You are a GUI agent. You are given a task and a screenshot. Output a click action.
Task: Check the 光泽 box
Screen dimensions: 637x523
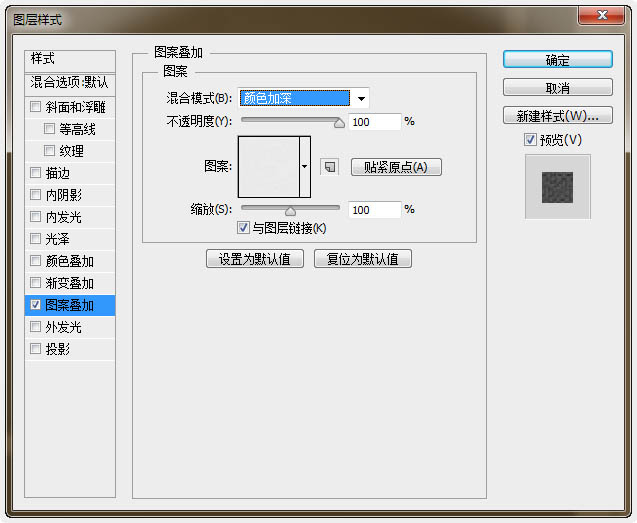tap(35, 239)
